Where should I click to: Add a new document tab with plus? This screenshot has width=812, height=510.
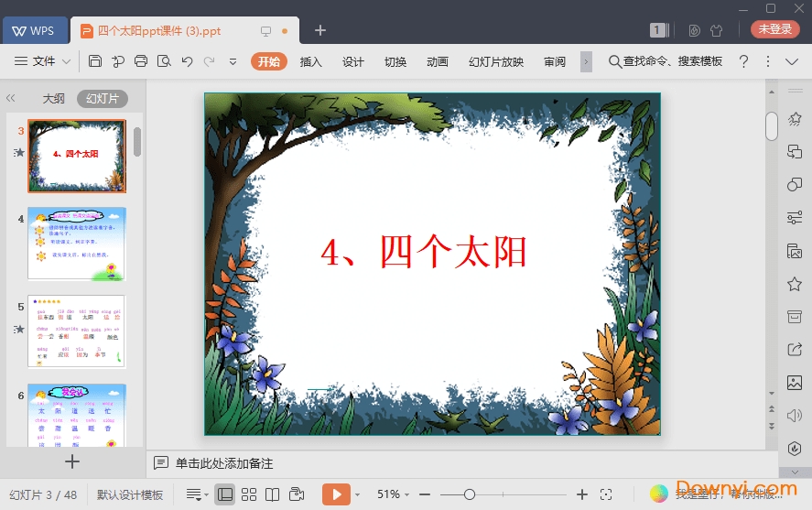320,30
